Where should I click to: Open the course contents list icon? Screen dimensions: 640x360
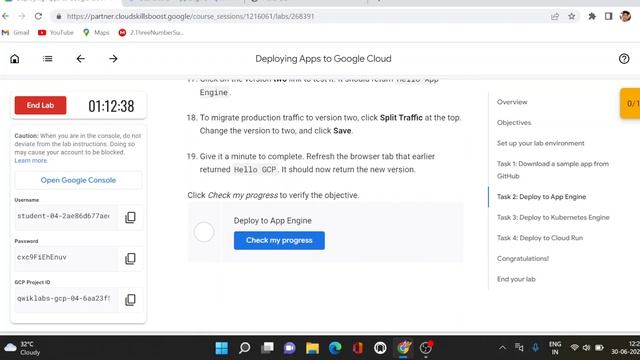[x=47, y=59]
